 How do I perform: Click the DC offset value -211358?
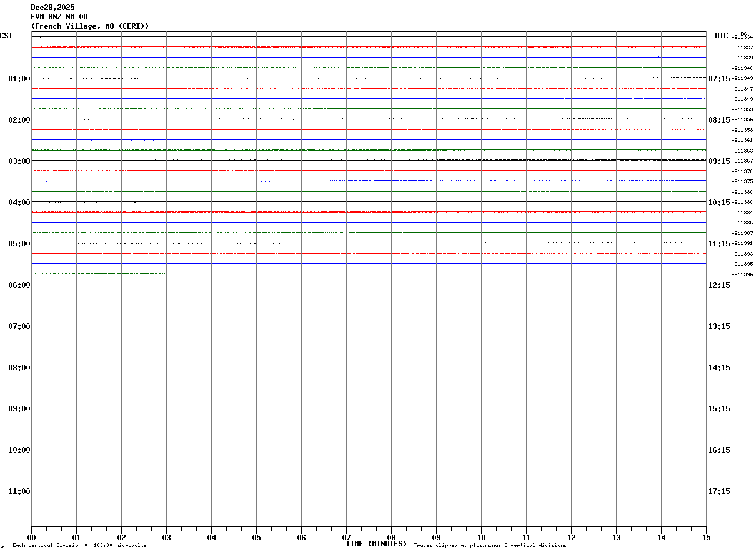[742, 130]
